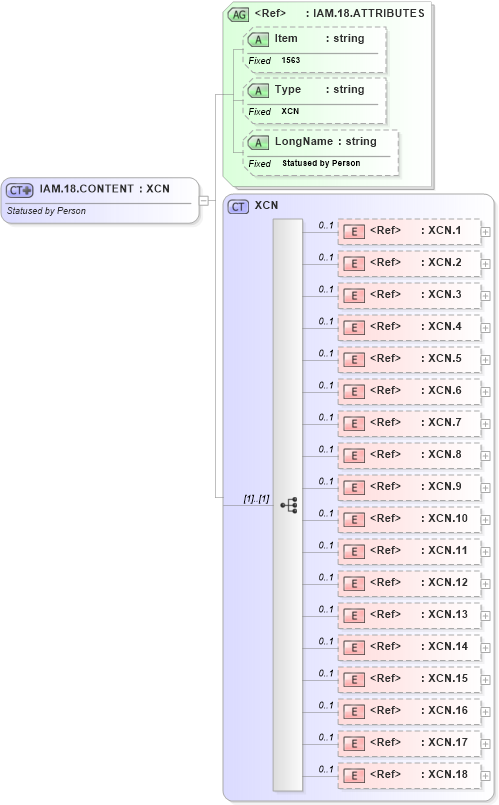The height and width of the screenshot is (805, 499).
Task: Click the E icon of XCN.3
Action: (354, 296)
